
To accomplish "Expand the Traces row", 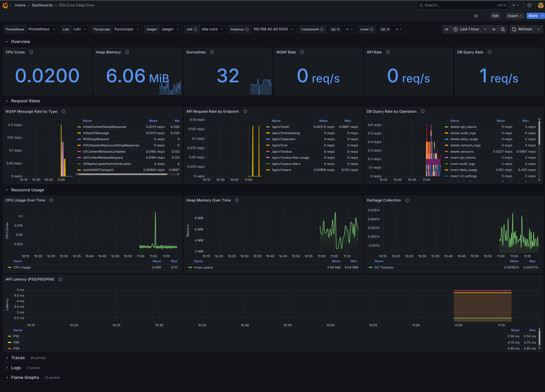I will (18, 358).
